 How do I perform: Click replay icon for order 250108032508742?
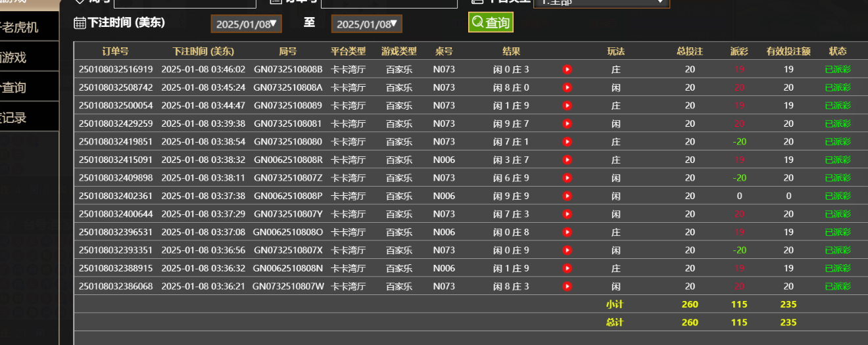click(567, 87)
